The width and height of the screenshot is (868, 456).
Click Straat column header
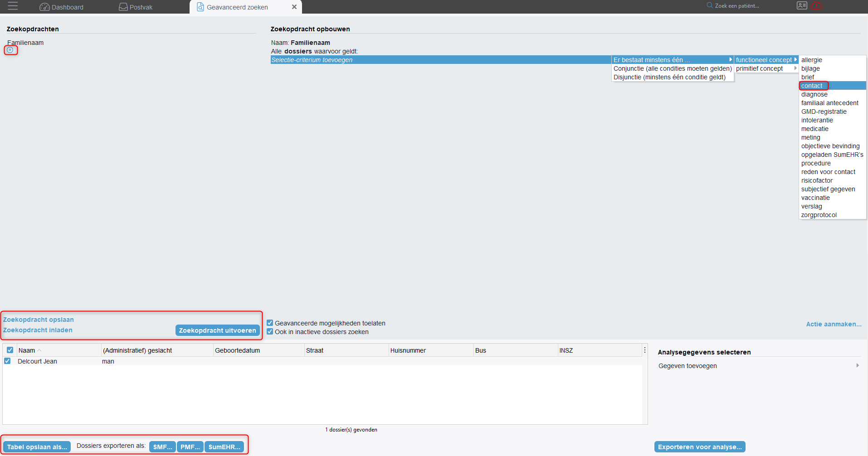point(346,350)
